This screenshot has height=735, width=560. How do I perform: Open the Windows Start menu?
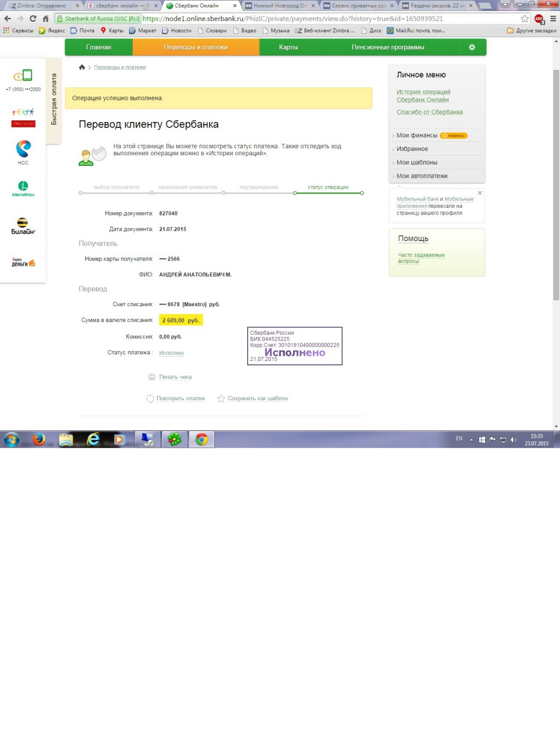point(11,439)
